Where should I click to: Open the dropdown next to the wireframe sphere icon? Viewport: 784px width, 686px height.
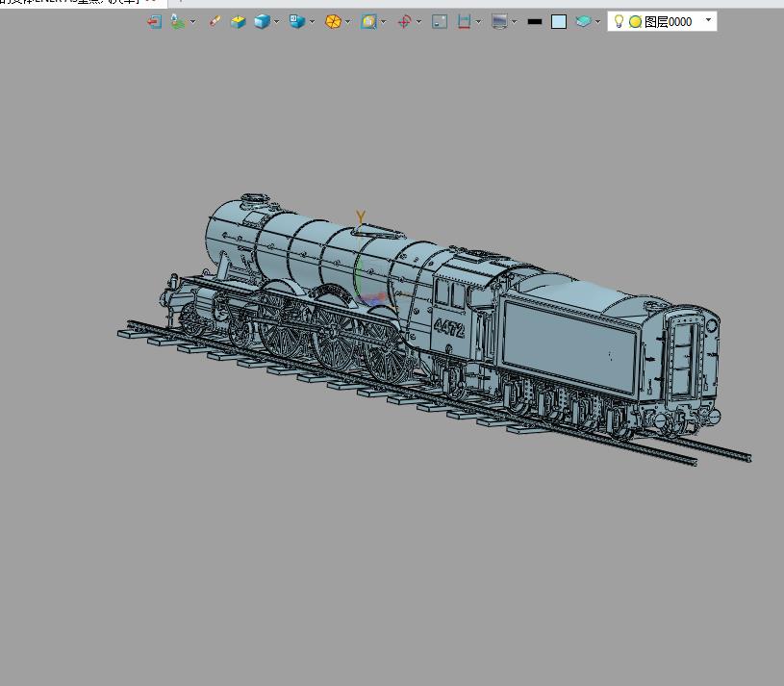click(x=347, y=20)
